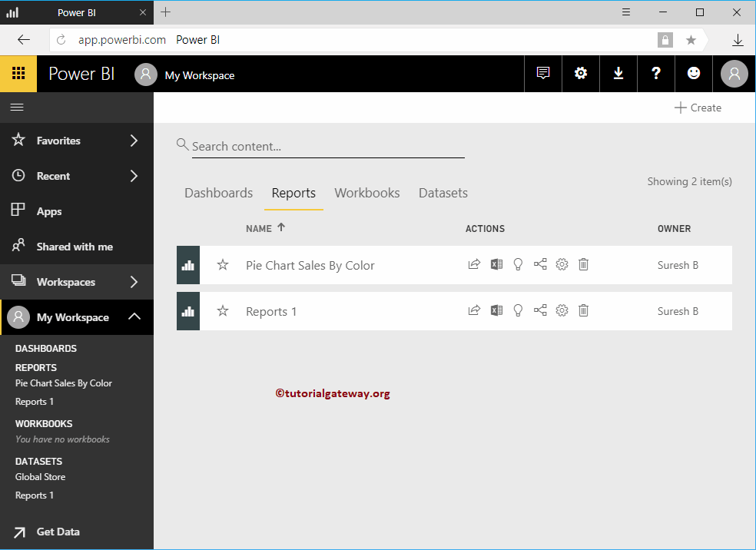The image size is (756, 550).
Task: Open Power BI help
Action: (x=656, y=73)
